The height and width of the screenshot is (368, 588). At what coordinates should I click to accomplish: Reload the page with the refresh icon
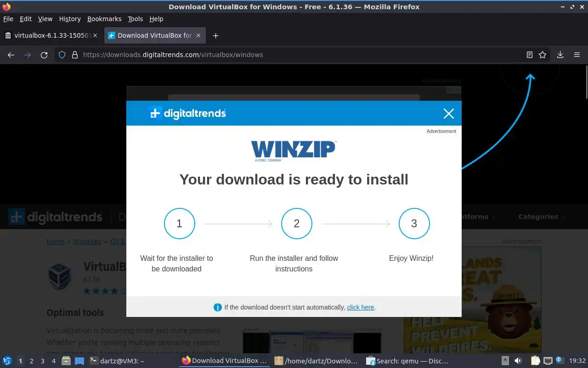(x=44, y=55)
